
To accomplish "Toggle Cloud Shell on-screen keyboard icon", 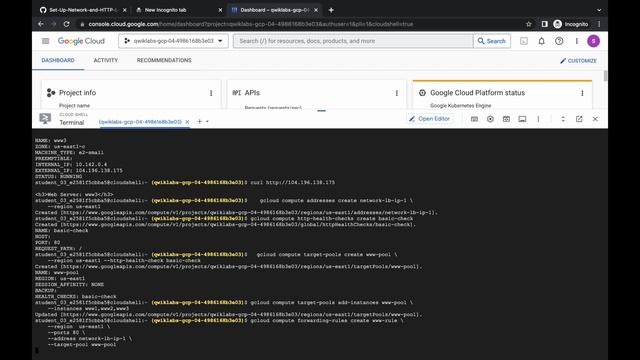I will coord(474,119).
